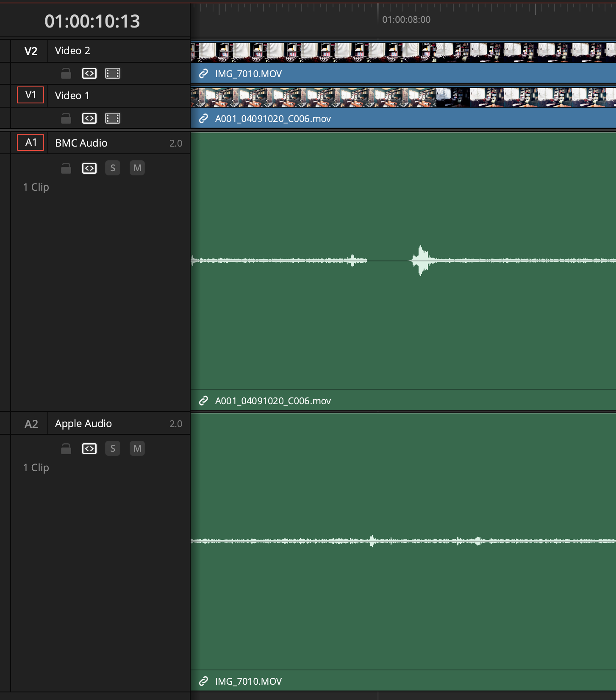Toggle auto track selector on Apple Audio

click(x=89, y=449)
